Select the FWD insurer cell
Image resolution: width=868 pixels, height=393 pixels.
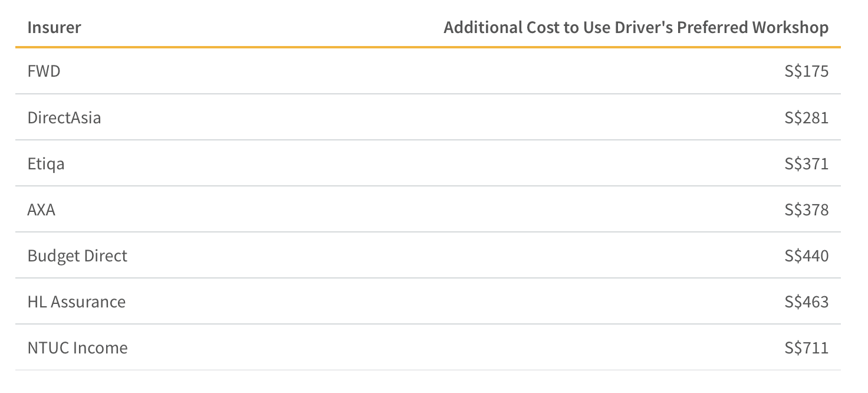[44, 71]
